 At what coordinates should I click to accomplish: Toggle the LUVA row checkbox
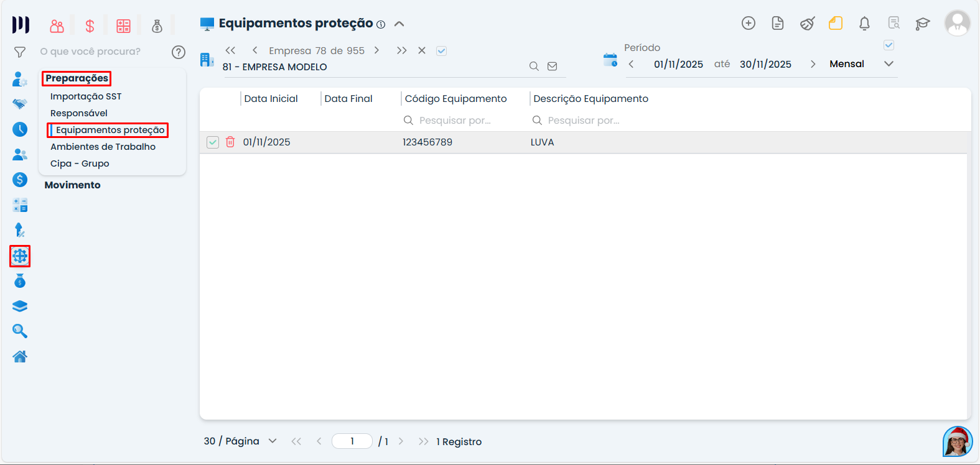(x=213, y=142)
